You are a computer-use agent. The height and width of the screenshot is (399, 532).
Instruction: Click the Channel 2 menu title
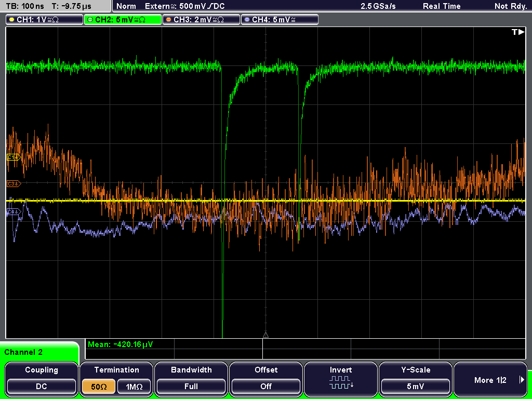23,352
